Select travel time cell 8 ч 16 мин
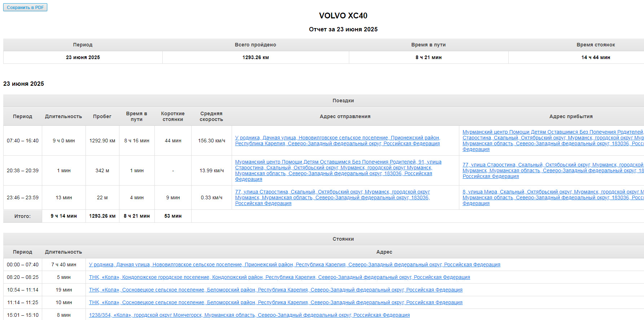644x320 pixels. click(137, 141)
